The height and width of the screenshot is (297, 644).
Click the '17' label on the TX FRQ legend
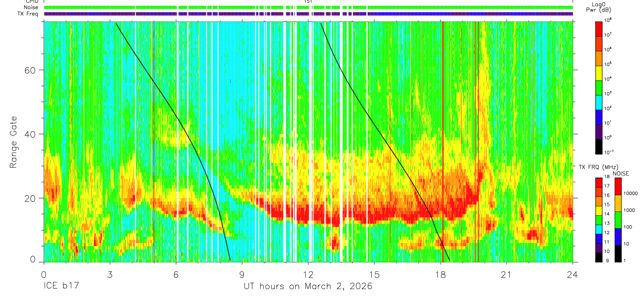[x=607, y=186]
